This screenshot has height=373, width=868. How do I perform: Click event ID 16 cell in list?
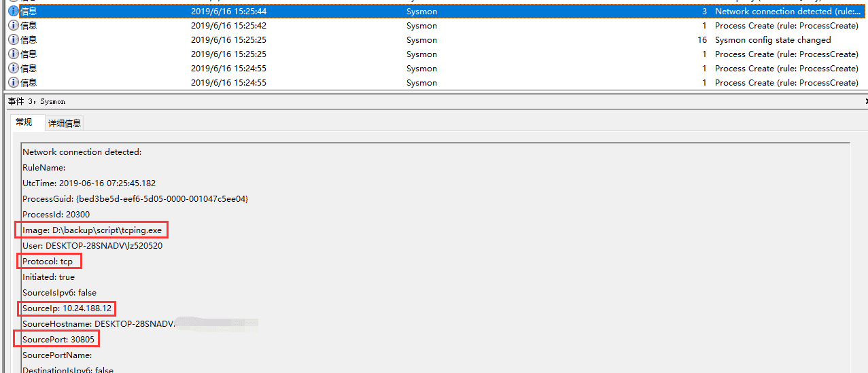pos(701,40)
